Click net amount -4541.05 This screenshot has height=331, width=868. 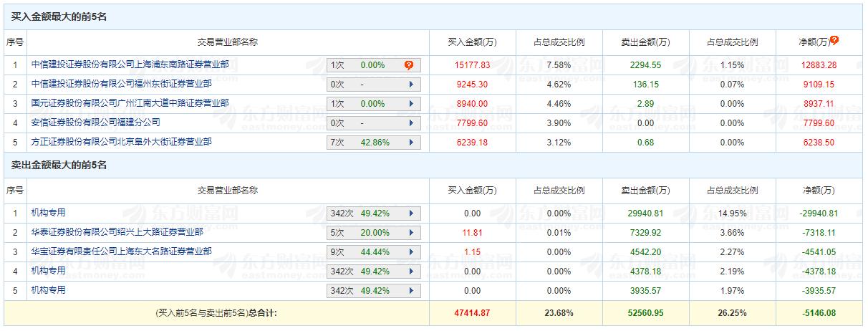(x=819, y=252)
